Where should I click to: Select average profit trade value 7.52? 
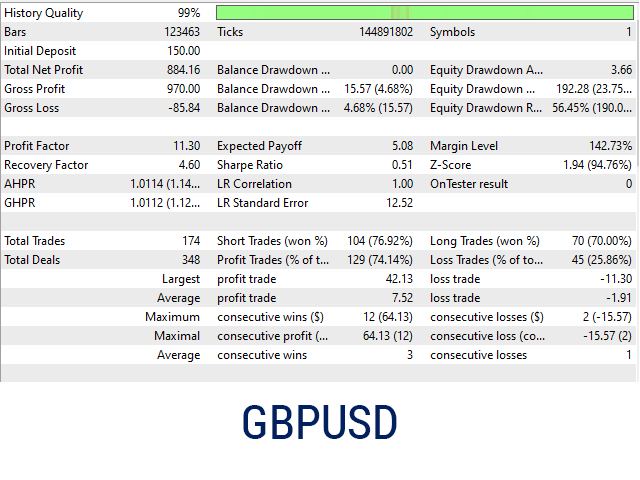(x=402, y=298)
